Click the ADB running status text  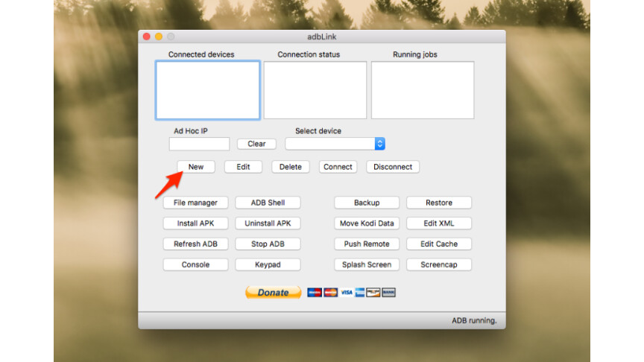pyautogui.click(x=474, y=320)
